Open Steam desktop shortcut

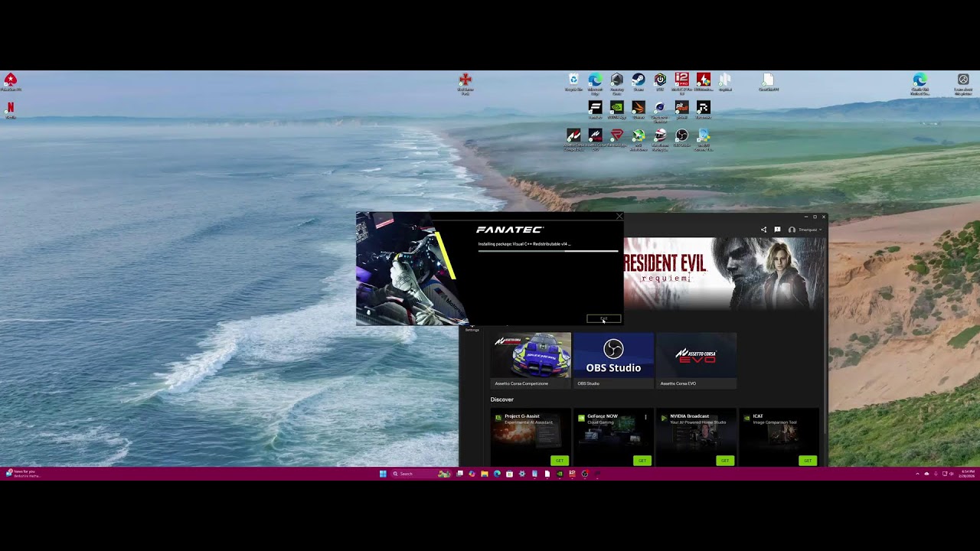(x=639, y=82)
